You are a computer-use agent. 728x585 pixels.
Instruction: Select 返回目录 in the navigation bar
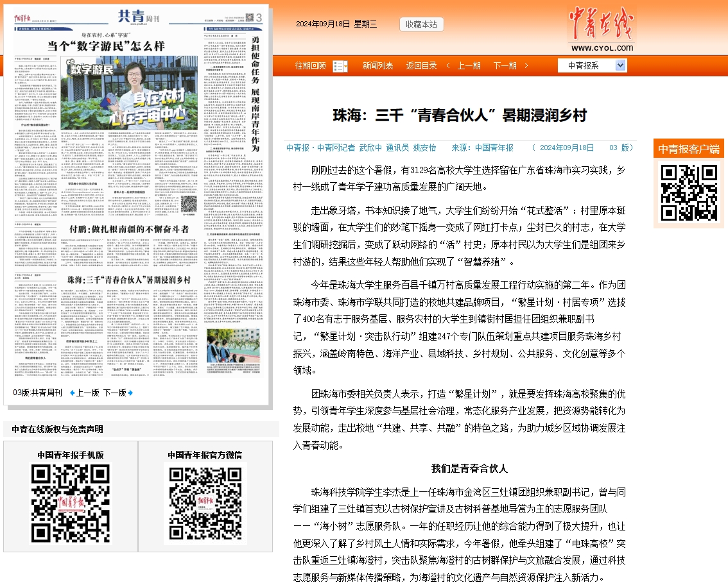pos(421,66)
